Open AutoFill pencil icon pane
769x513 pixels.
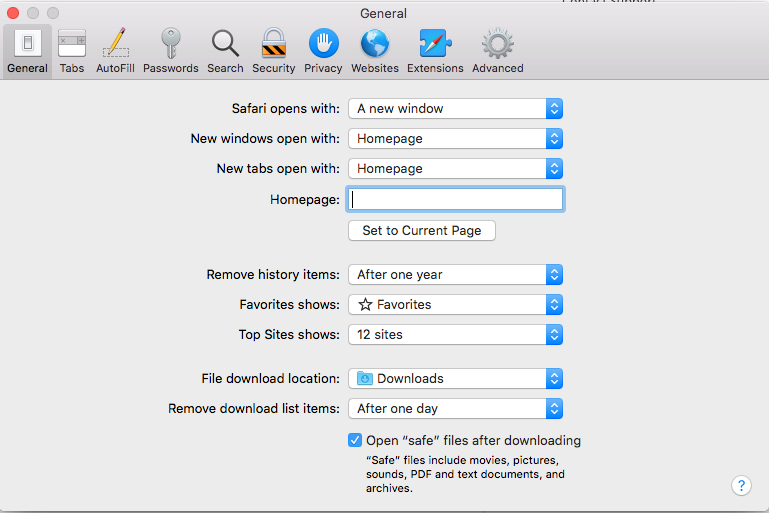[115, 51]
